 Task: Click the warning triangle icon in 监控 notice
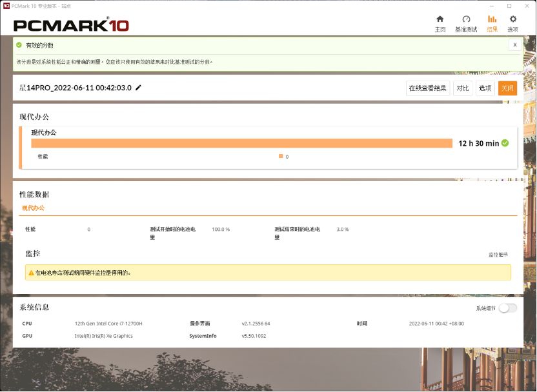click(31, 273)
